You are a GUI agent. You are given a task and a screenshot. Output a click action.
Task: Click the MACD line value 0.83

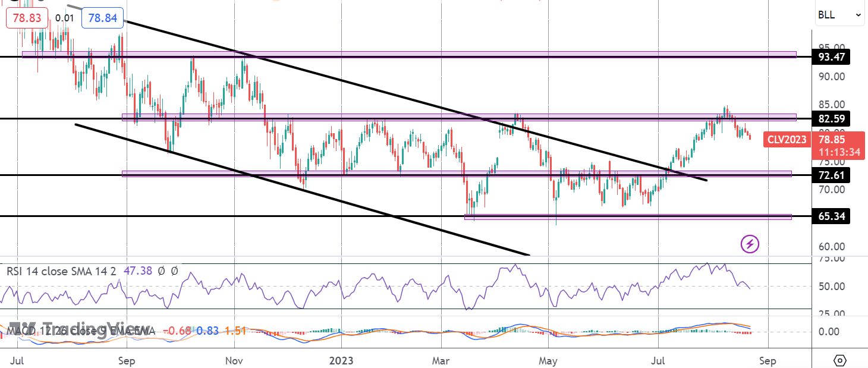[x=208, y=331]
